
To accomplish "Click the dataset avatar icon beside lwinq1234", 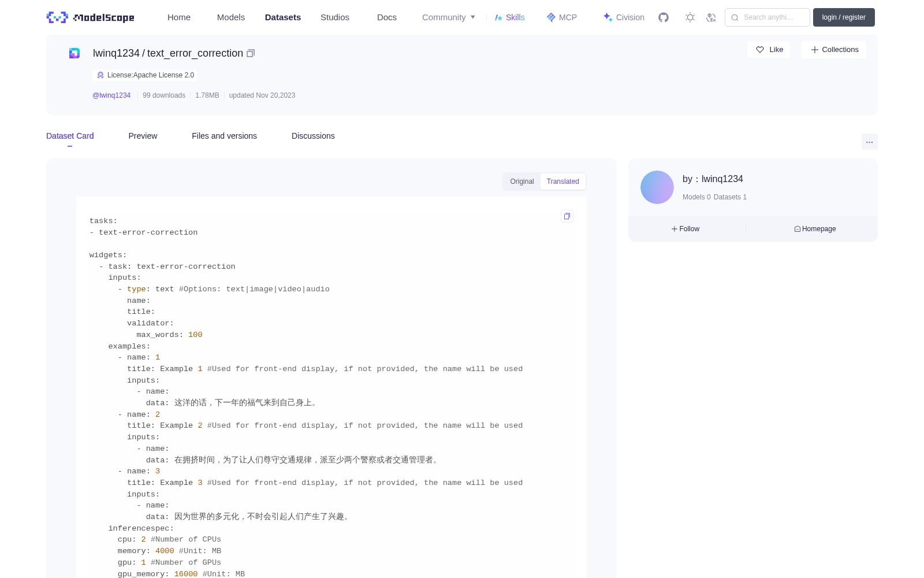I will (x=74, y=53).
